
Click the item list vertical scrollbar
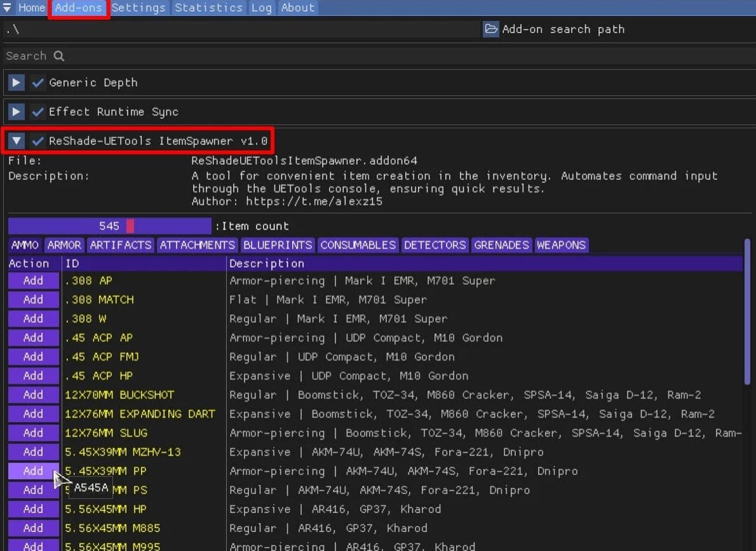pyautogui.click(x=747, y=311)
